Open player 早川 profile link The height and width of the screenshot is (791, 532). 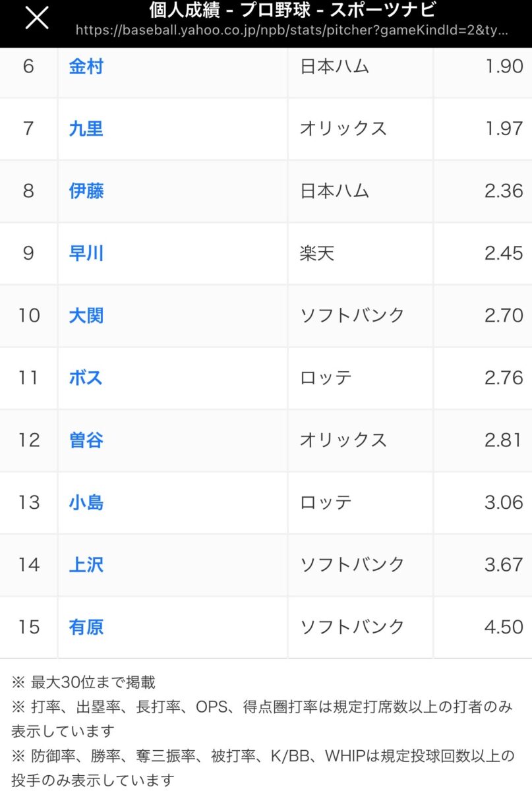(86, 253)
